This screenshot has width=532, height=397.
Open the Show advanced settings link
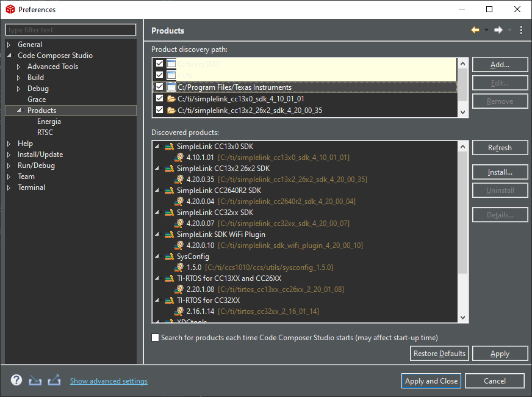(109, 381)
